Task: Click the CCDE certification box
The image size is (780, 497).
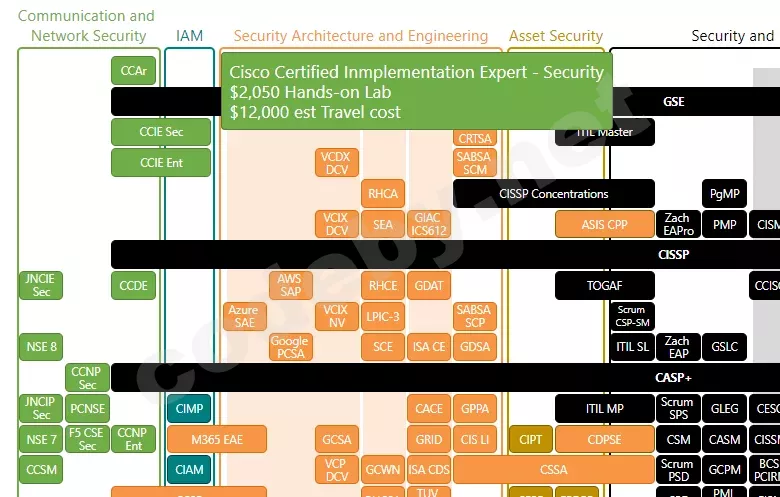Action: pyautogui.click(x=133, y=286)
